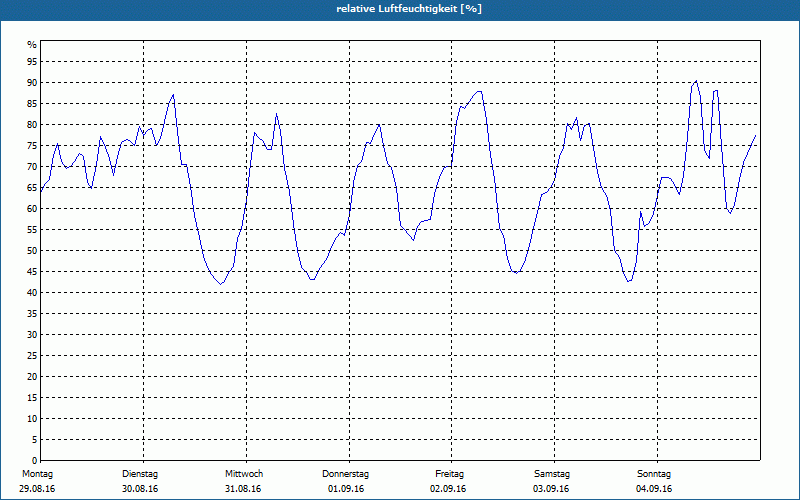Select the '85' y-axis value
Image resolution: width=800 pixels, height=500 pixels.
click(x=32, y=104)
